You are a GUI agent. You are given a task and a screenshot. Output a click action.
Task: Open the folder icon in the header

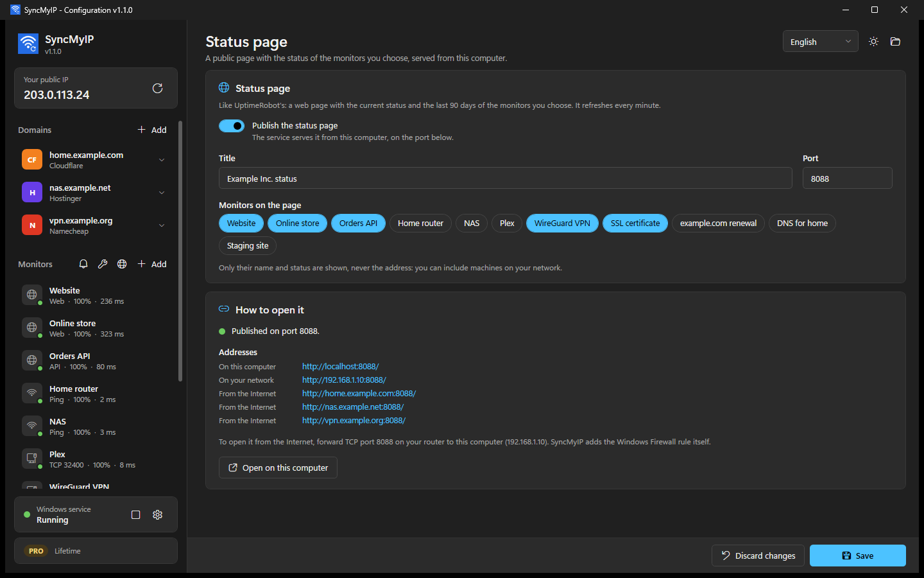tap(895, 42)
